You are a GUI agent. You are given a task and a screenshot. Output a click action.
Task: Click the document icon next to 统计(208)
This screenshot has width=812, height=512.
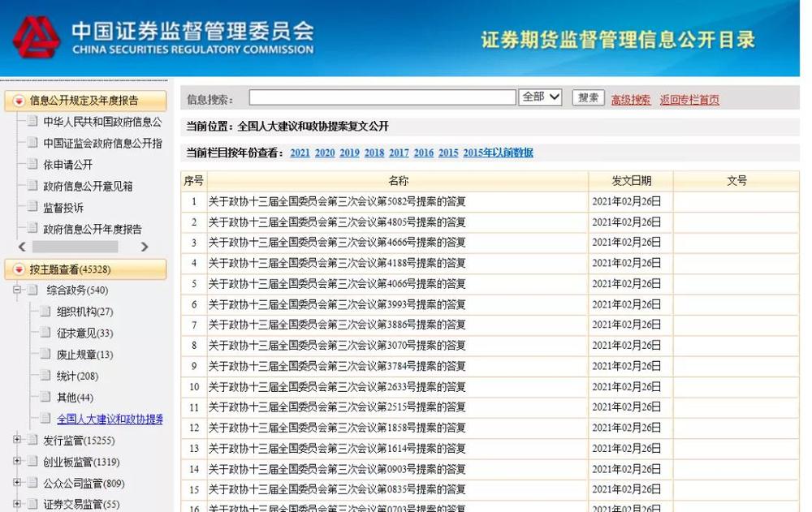(45, 376)
